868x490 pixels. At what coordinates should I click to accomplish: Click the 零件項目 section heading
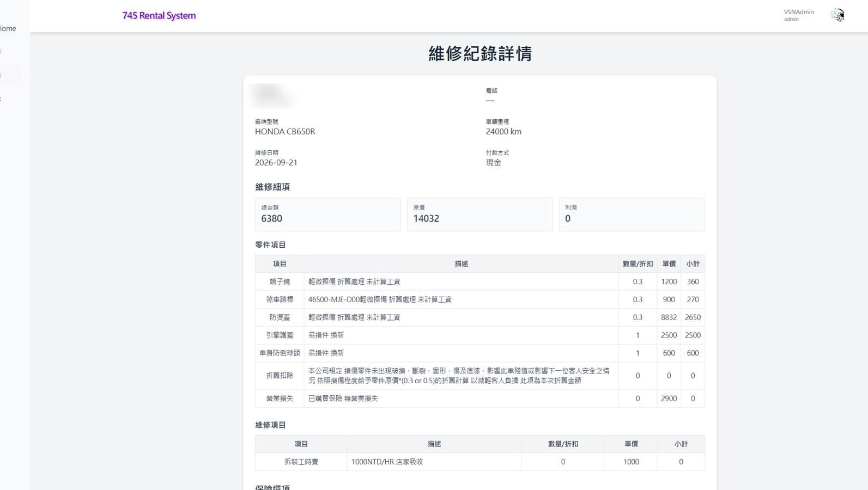[x=270, y=245]
